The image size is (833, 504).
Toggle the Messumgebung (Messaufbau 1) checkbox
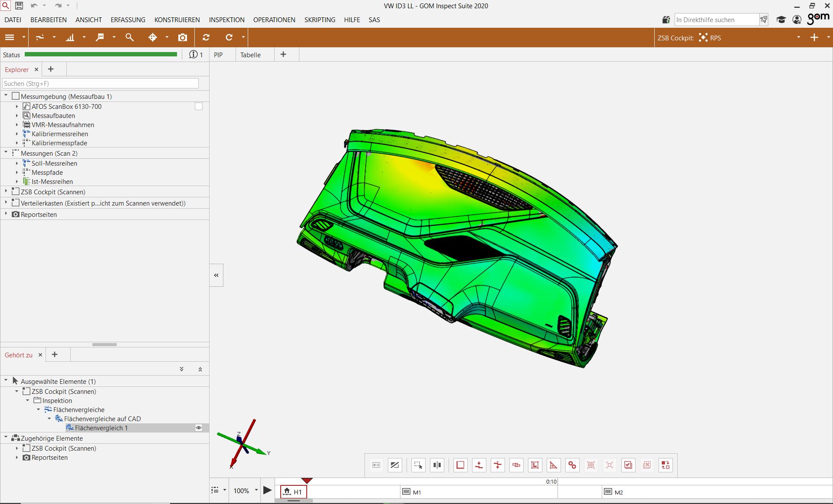[16, 96]
